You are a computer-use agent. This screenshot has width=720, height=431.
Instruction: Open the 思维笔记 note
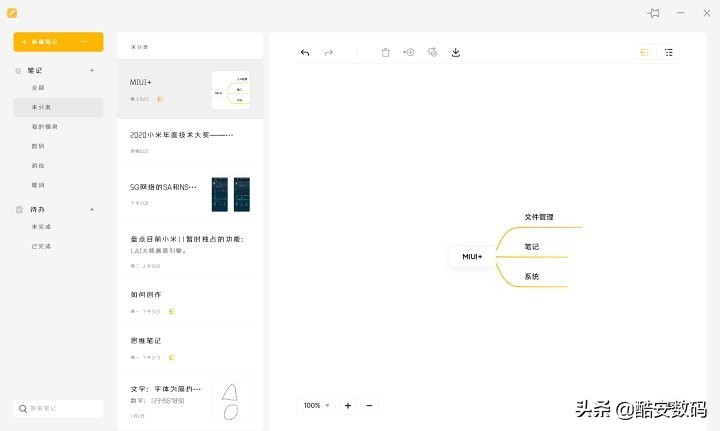coord(190,348)
